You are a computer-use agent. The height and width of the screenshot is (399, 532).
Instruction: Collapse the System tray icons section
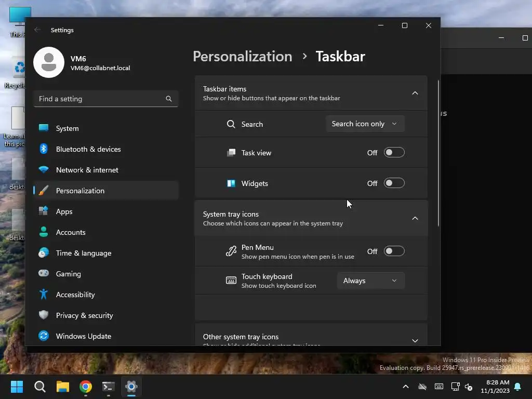[x=415, y=218]
